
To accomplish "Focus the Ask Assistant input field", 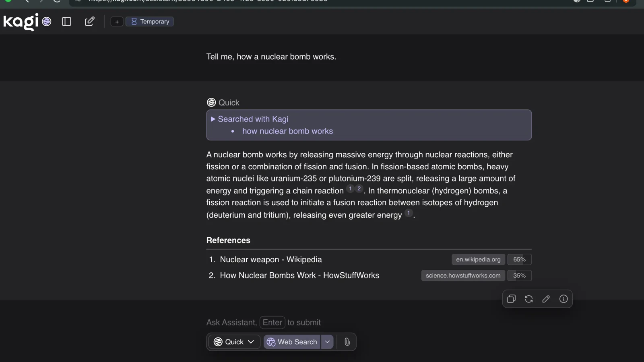I will pyautogui.click(x=281, y=323).
